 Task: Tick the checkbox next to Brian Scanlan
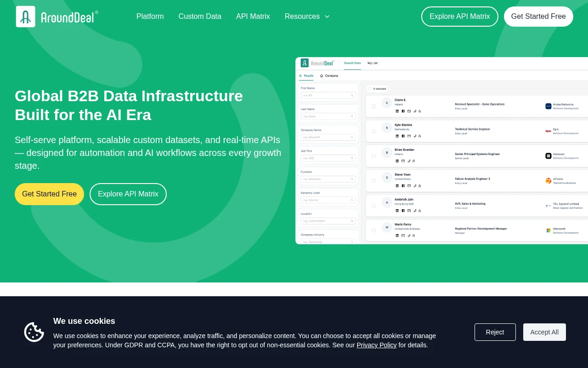[x=374, y=156]
